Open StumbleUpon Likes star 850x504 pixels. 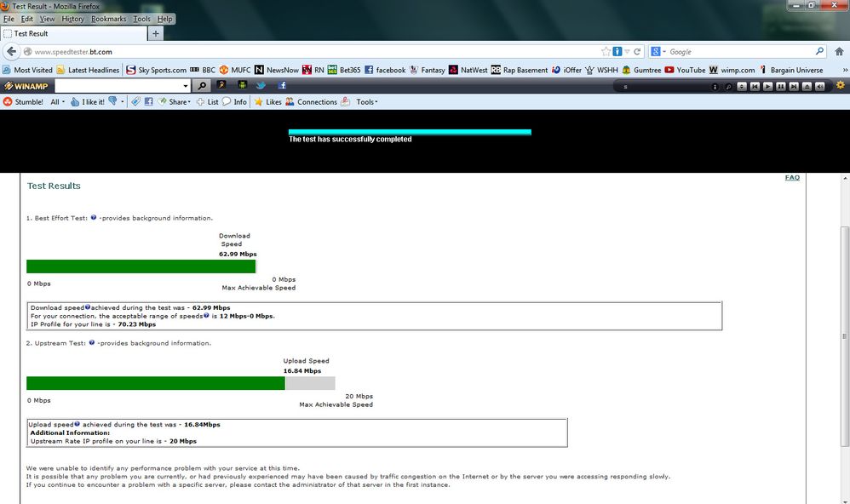pos(267,101)
